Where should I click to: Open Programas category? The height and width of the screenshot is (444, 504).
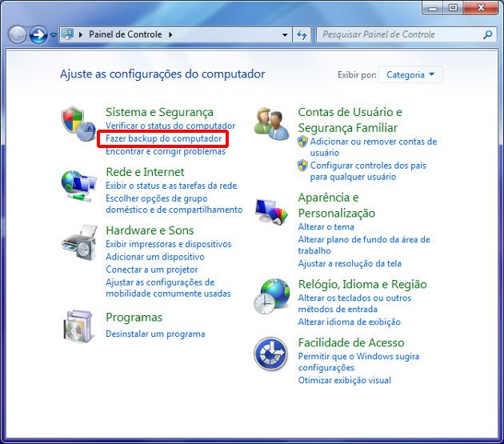pos(134,318)
